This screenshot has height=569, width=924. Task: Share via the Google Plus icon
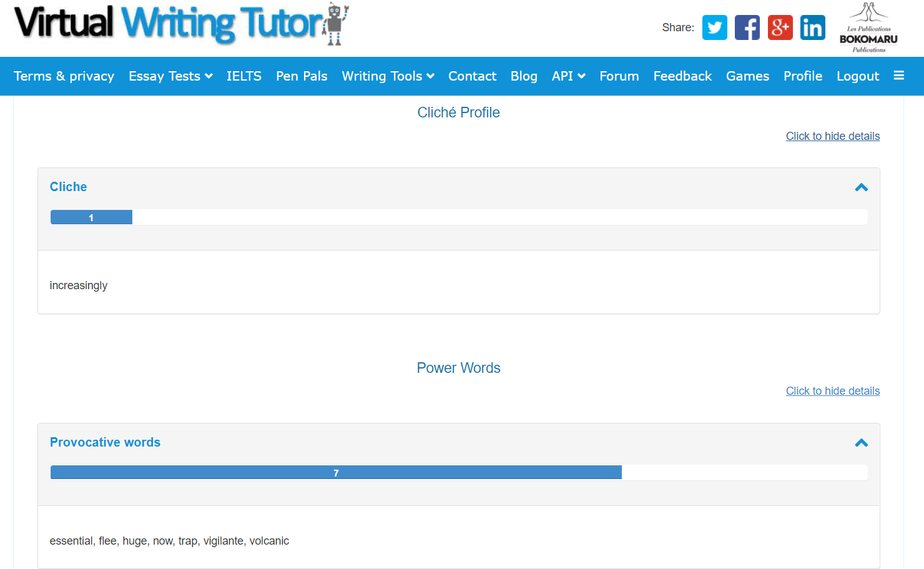780,27
